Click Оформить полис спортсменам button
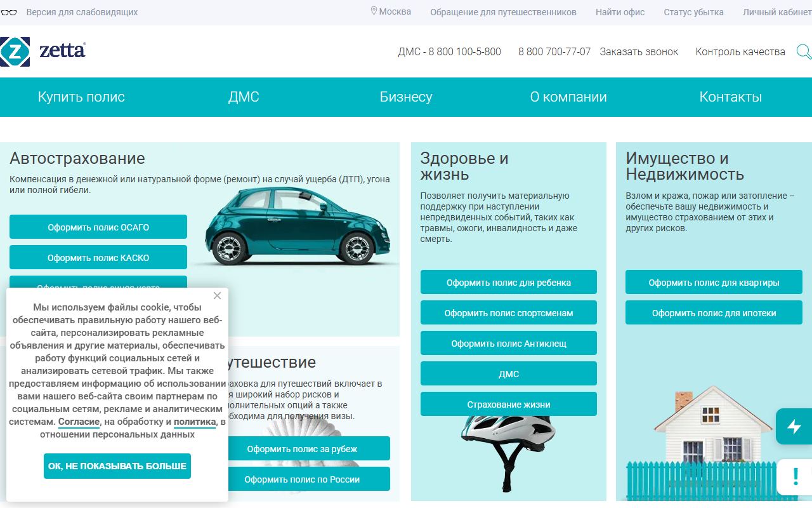The height and width of the screenshot is (508, 812). point(509,312)
